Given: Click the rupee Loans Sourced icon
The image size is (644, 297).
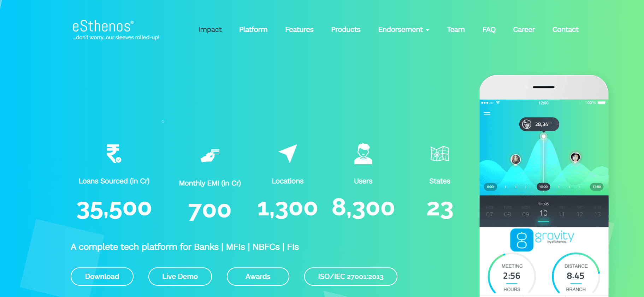Looking at the screenshot, I should coord(114,154).
